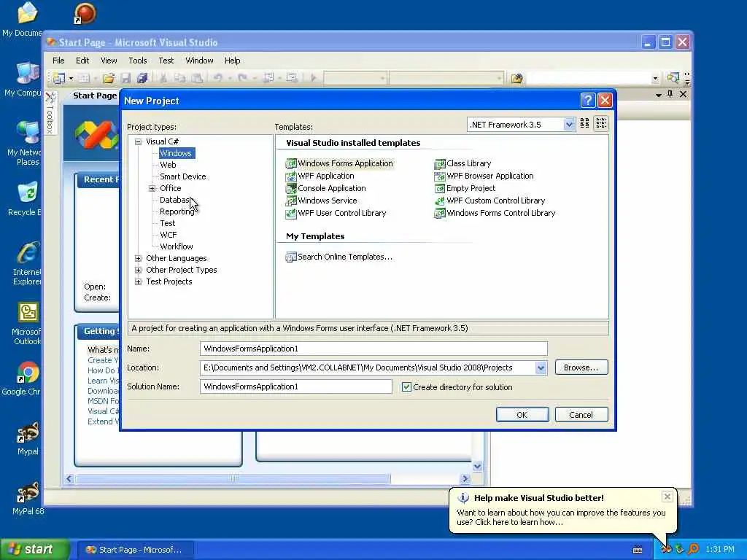Open the Location path dropdown arrow
This screenshot has height=560, width=747.
(x=541, y=367)
